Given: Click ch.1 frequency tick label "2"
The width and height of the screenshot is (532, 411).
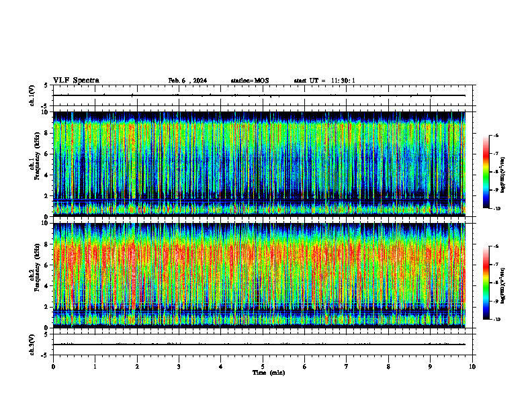Looking at the screenshot, I should click(47, 196).
